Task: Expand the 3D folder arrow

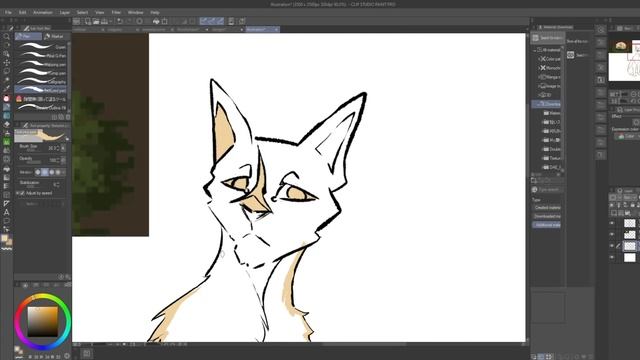Action: 539,95
